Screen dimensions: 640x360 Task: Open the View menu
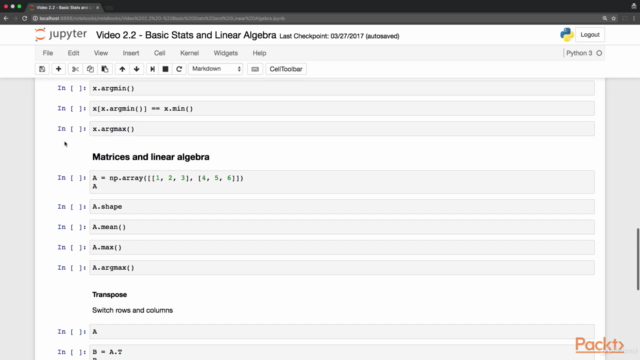(101, 53)
